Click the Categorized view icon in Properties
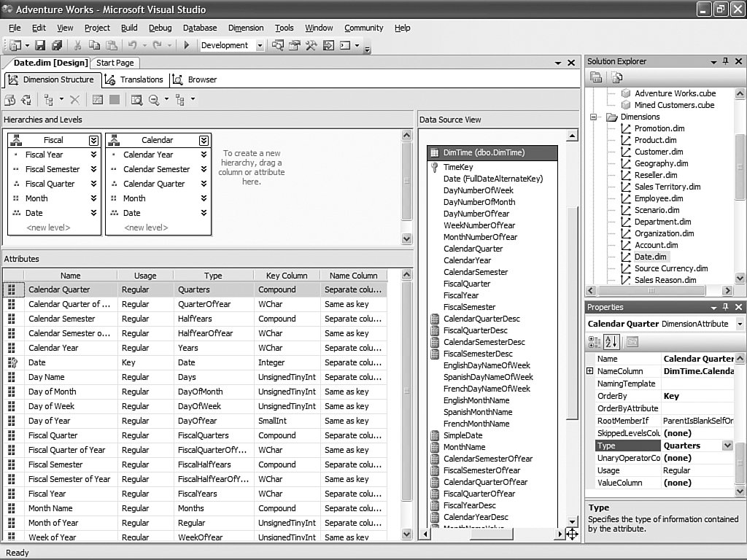This screenshot has height=560, width=747. click(x=595, y=341)
